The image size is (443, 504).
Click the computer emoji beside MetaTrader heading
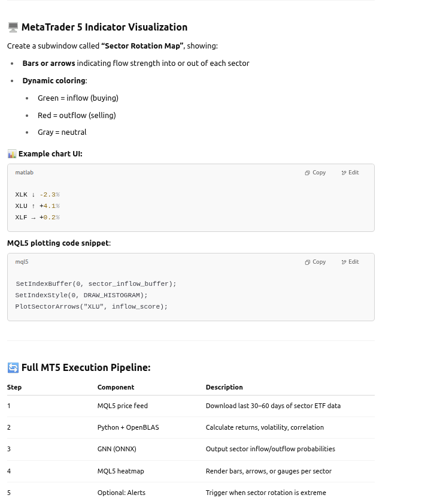pyautogui.click(x=13, y=27)
